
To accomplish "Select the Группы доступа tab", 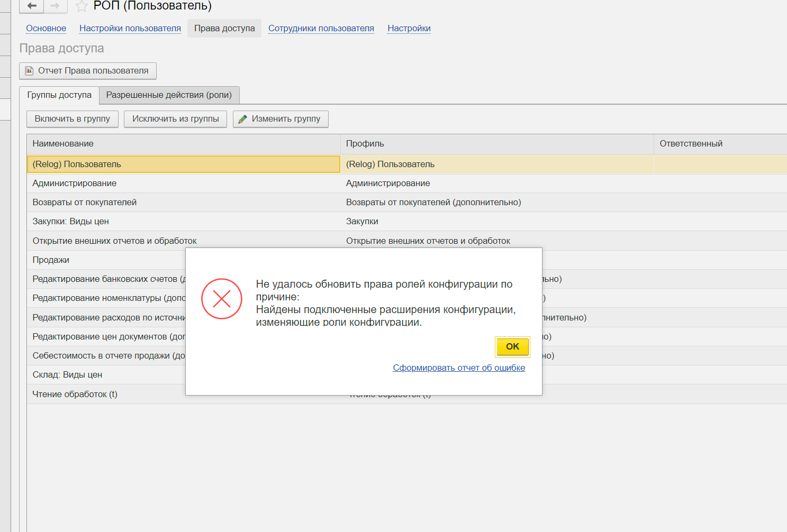I will click(59, 95).
